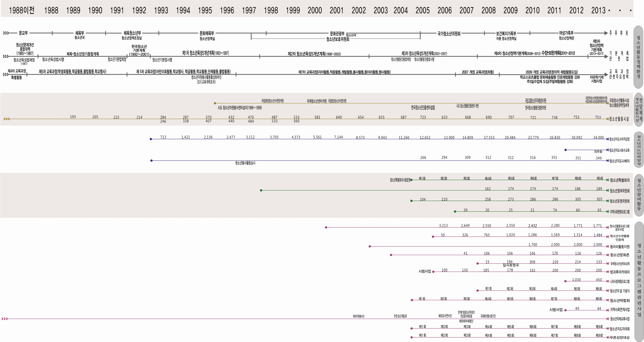Select 시범사업 label beside 지역사회연계사업 line
The height and width of the screenshot is (342, 644).
click(556, 310)
